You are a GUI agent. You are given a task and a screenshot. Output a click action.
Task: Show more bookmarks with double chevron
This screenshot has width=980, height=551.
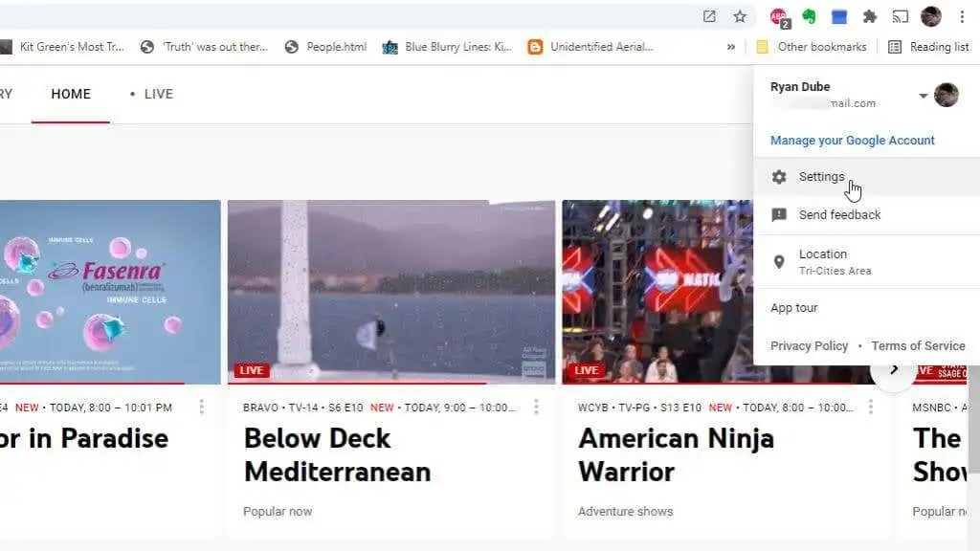[x=730, y=47]
